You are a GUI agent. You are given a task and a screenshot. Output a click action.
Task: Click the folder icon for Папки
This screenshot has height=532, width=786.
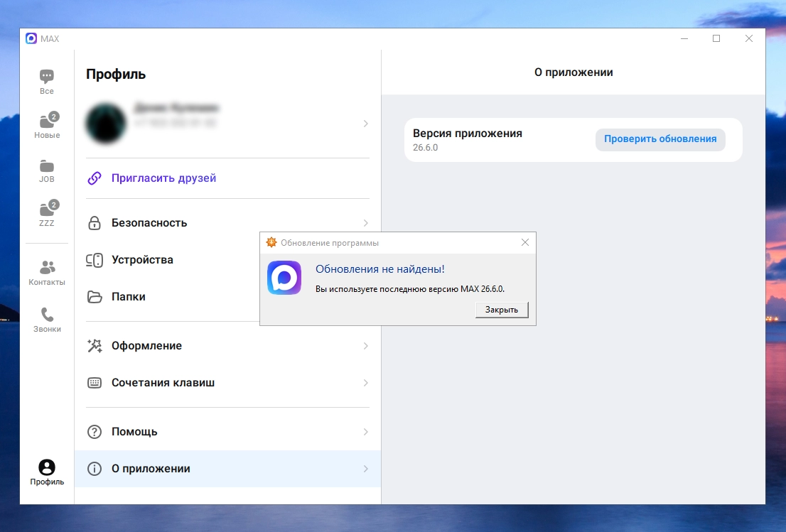coord(95,297)
